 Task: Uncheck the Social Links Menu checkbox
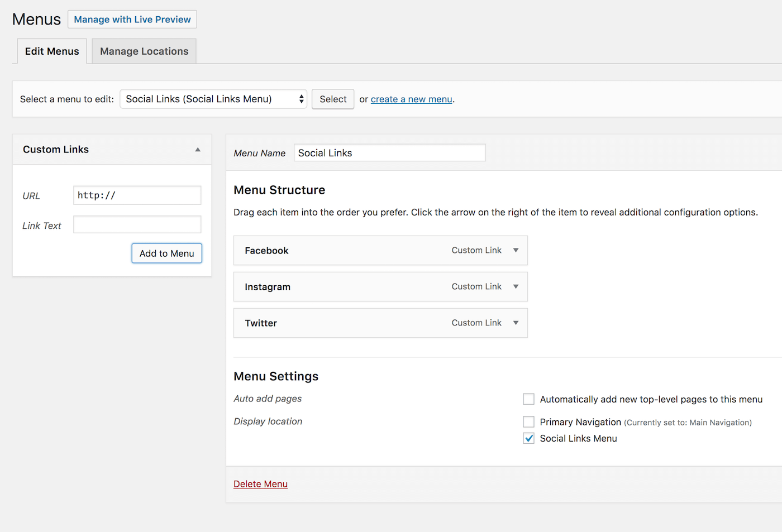coord(528,439)
